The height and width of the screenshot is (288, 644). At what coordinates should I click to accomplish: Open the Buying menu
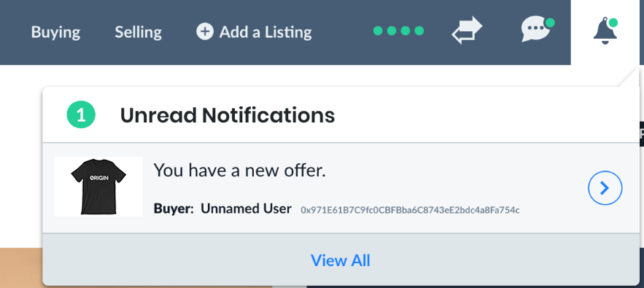coord(55,32)
